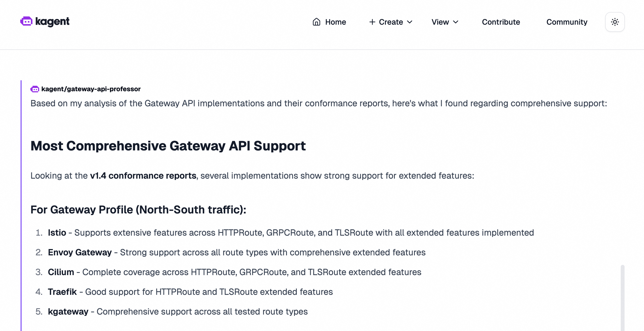
Task: Go to the Home page link
Action: pyautogui.click(x=335, y=22)
